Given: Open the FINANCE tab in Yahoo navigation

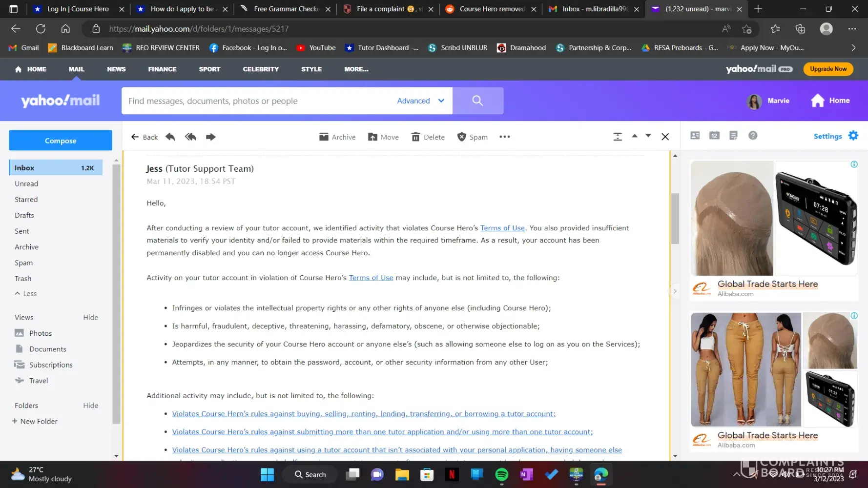Looking at the screenshot, I should point(163,69).
